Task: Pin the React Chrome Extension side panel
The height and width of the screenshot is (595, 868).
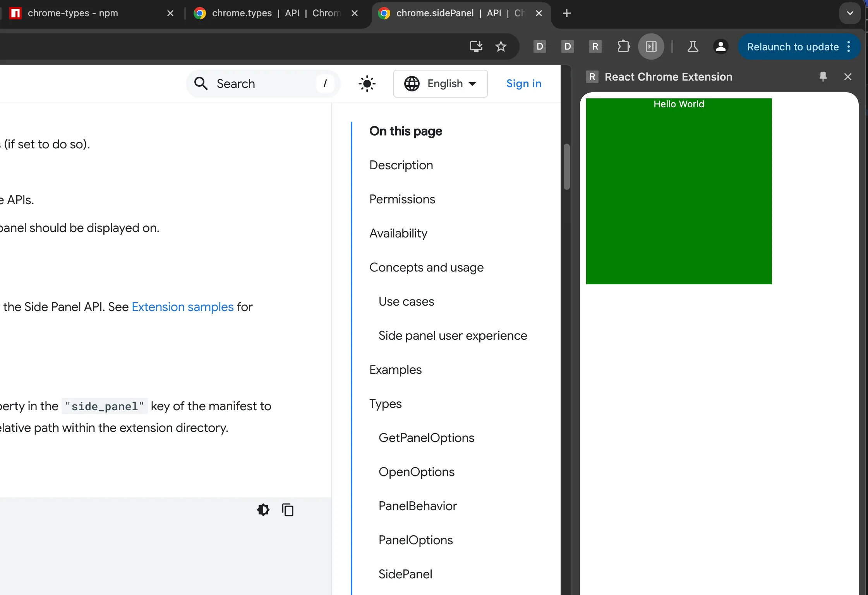Action: tap(823, 77)
